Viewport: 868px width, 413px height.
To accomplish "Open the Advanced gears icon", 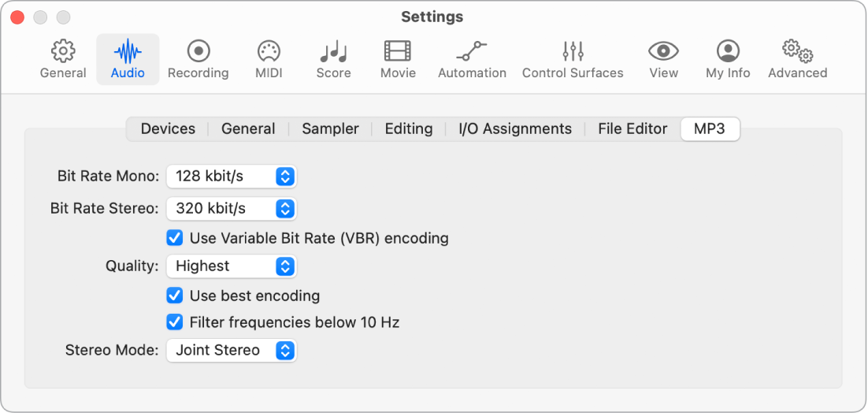I will (x=798, y=51).
